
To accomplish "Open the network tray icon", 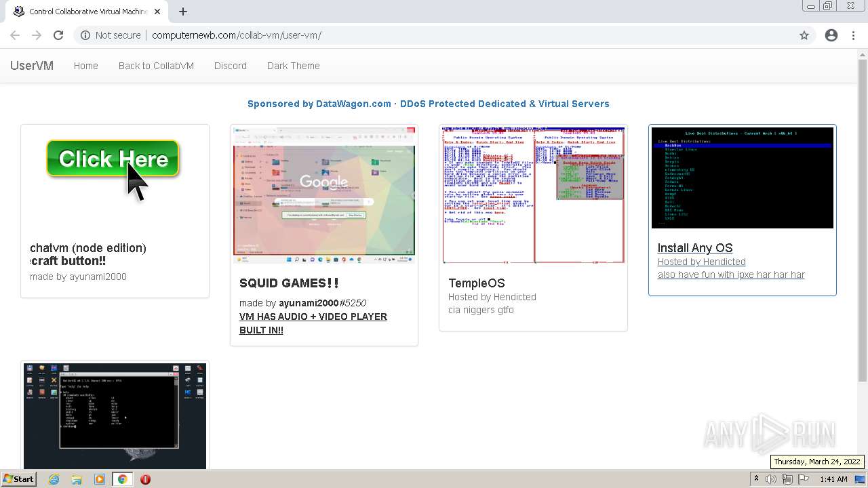I will click(787, 479).
